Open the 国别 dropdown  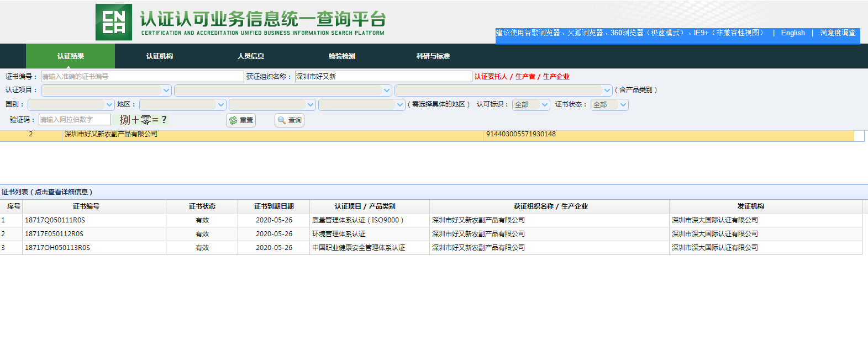71,105
